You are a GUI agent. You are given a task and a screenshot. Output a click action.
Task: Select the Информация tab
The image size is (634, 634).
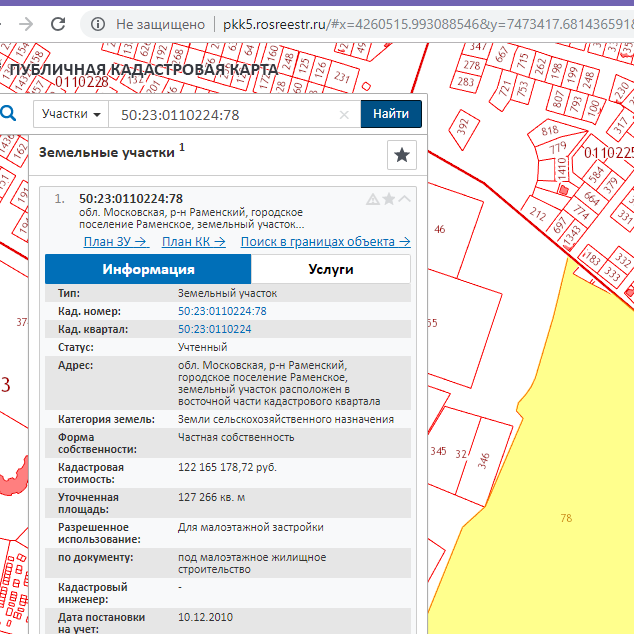point(148,269)
